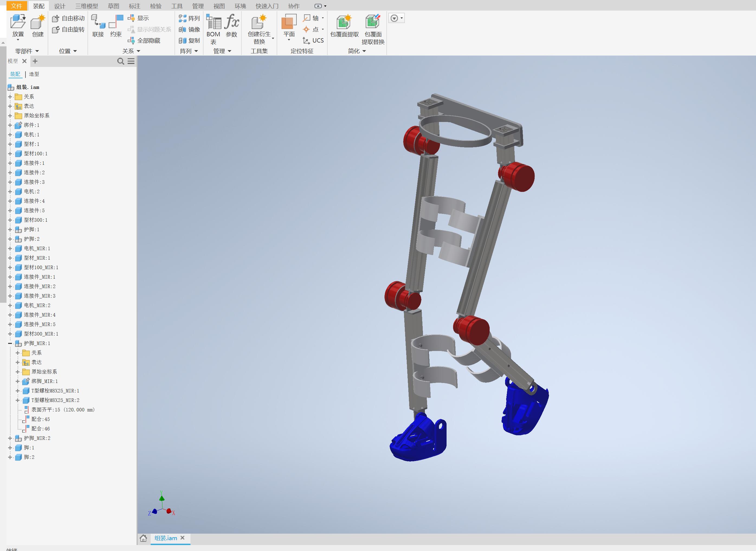Select the 配合:45 constraint in browser
The image size is (756, 551).
tap(40, 419)
